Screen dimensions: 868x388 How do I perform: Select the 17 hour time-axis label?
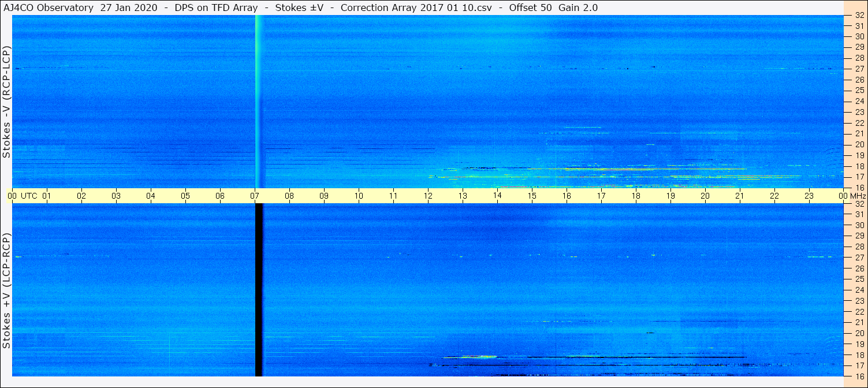(601, 196)
